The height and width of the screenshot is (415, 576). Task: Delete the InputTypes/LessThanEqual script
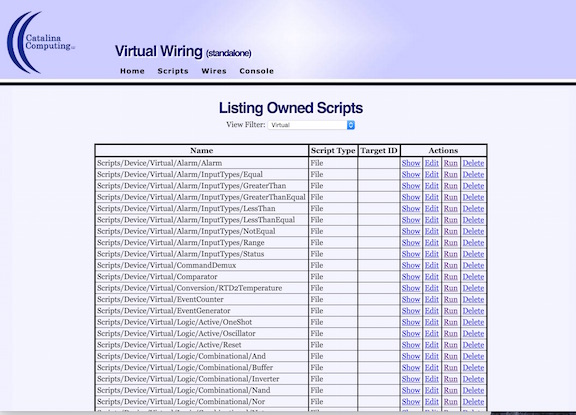pos(473,220)
